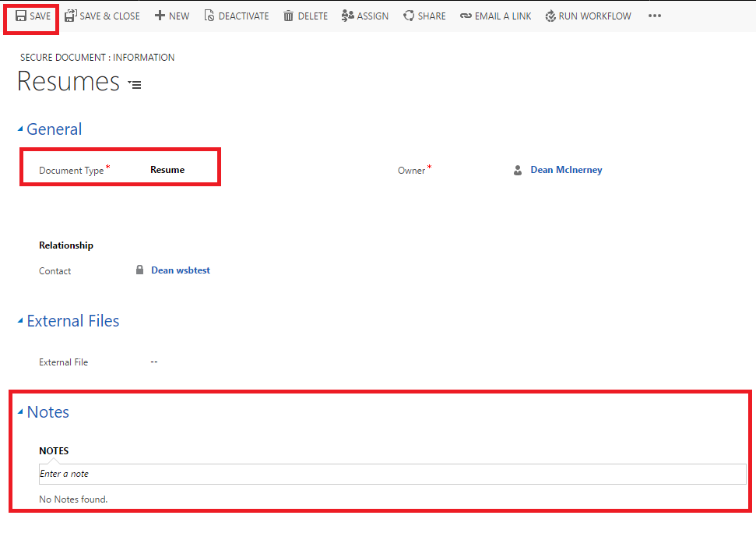Click the plus icon for New
The image size is (756, 540).
pos(160,16)
